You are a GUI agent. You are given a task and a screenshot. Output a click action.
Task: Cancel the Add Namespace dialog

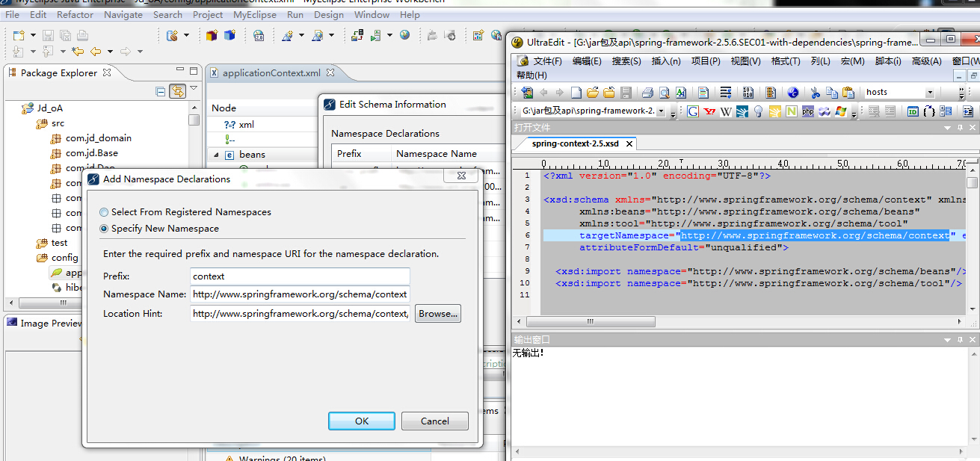point(435,421)
